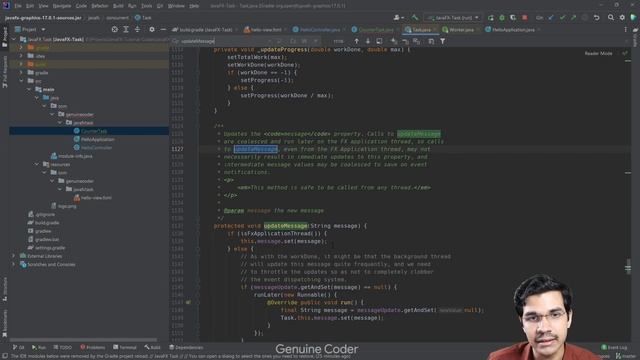The width and height of the screenshot is (640, 360).
Task: Expand Scratches and Consoles node
Action: pos(14,264)
